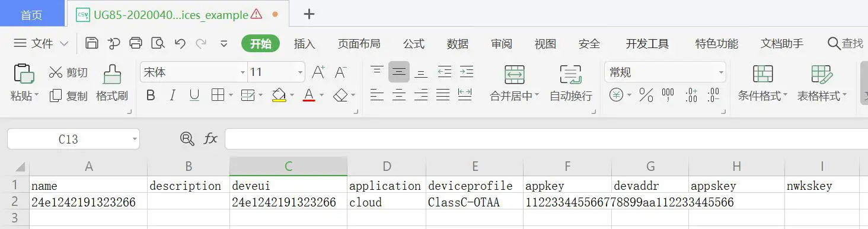
Task: Toggle Underline formatting
Action: 194,95
